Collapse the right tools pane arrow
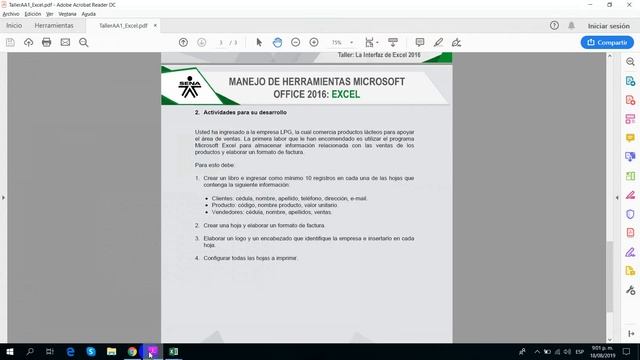Viewport: 640px width, 360px height. pyautogui.click(x=617, y=198)
